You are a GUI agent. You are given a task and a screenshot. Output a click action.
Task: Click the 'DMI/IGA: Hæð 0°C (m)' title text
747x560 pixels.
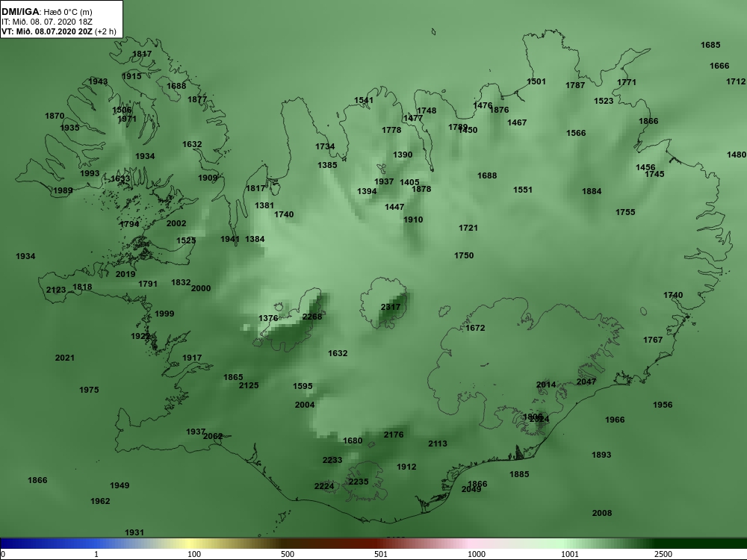pyautogui.click(x=46, y=12)
